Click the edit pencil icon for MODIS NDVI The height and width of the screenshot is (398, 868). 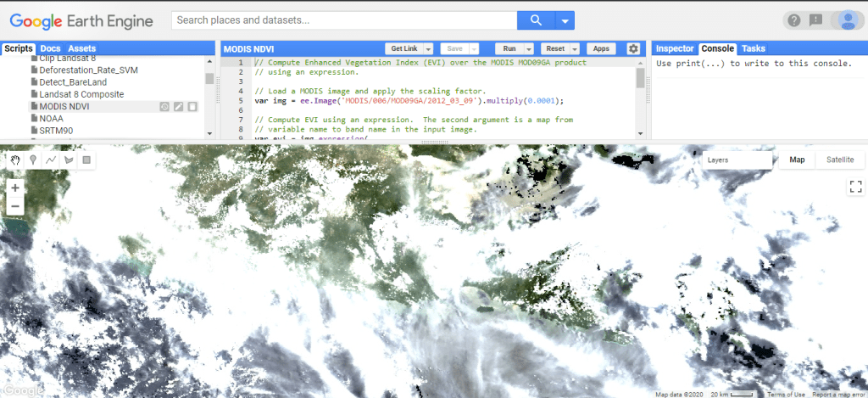[178, 107]
